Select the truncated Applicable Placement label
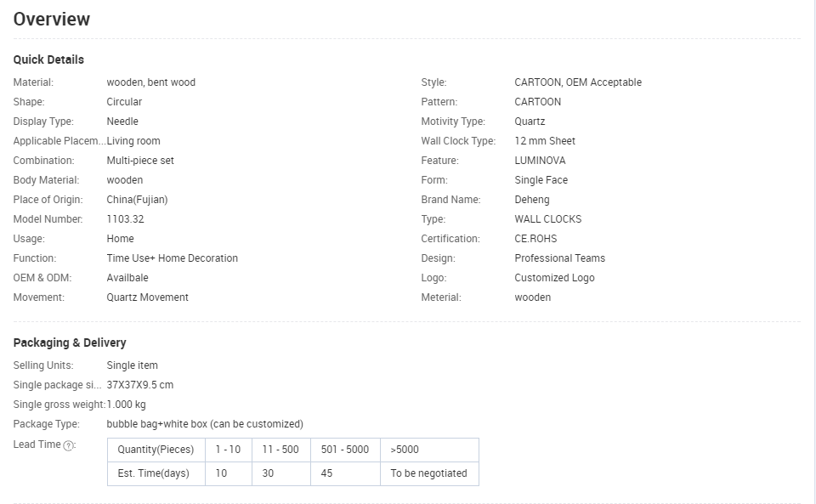This screenshot has width=816, height=504. [59, 141]
